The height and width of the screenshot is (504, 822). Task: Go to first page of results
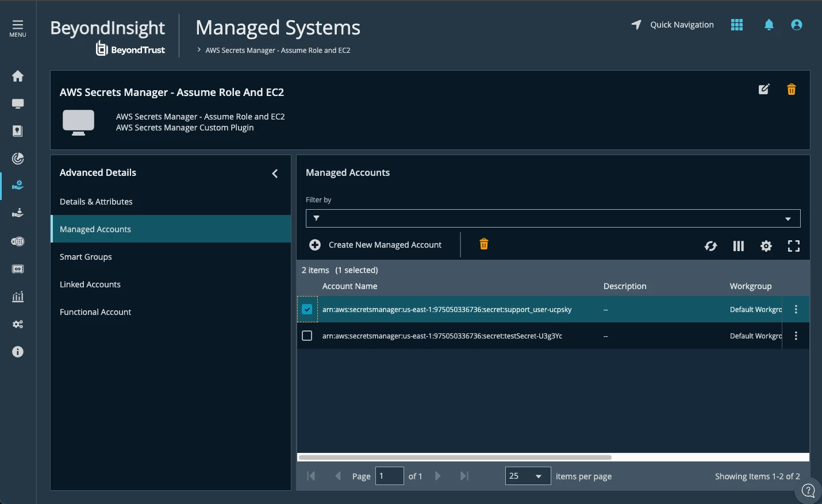pos(311,476)
